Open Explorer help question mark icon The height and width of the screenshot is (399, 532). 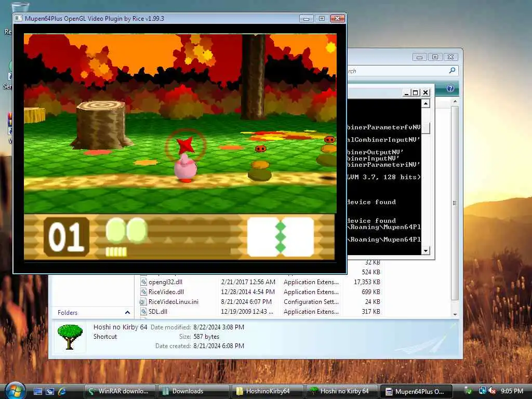point(450,88)
